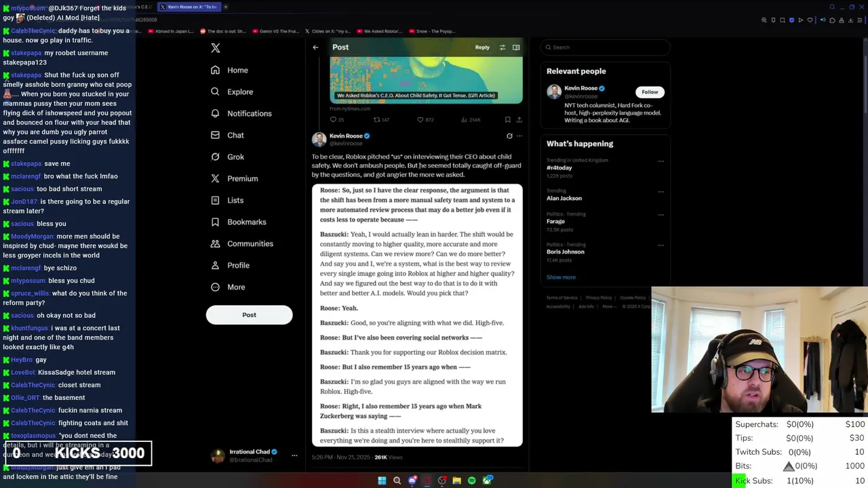Open the Home page icon
Screen dimensions: 868x488
(x=215, y=70)
